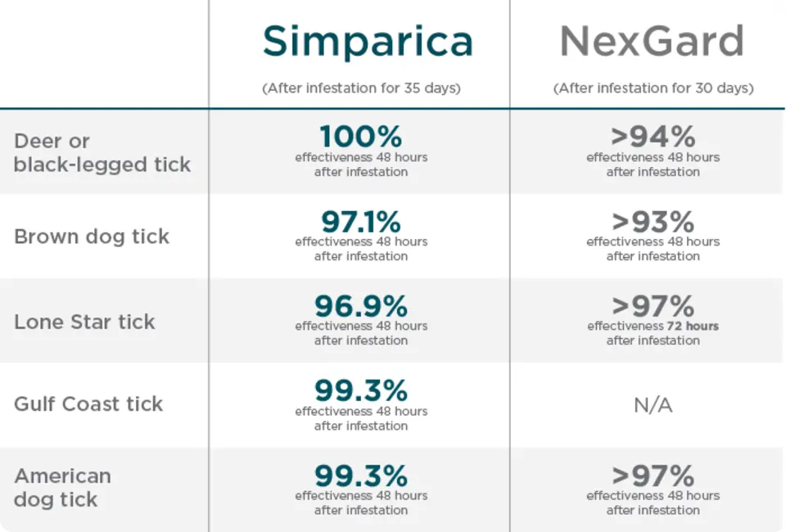This screenshot has height=532, width=786.
Task: Click Simparica's 99.3% value for Gulf Coast tick
Action: click(361, 390)
